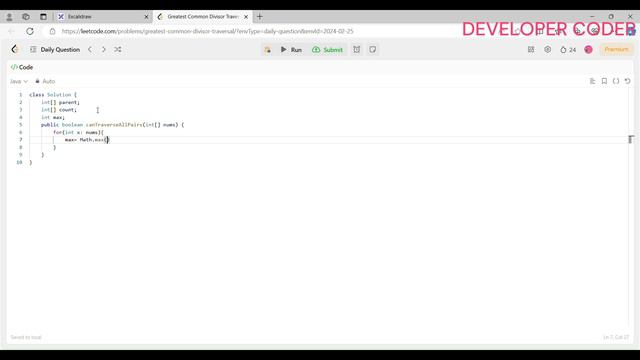This screenshot has height=360, width=640.
Task: Click the Saved to local status text
Action: coord(26,337)
